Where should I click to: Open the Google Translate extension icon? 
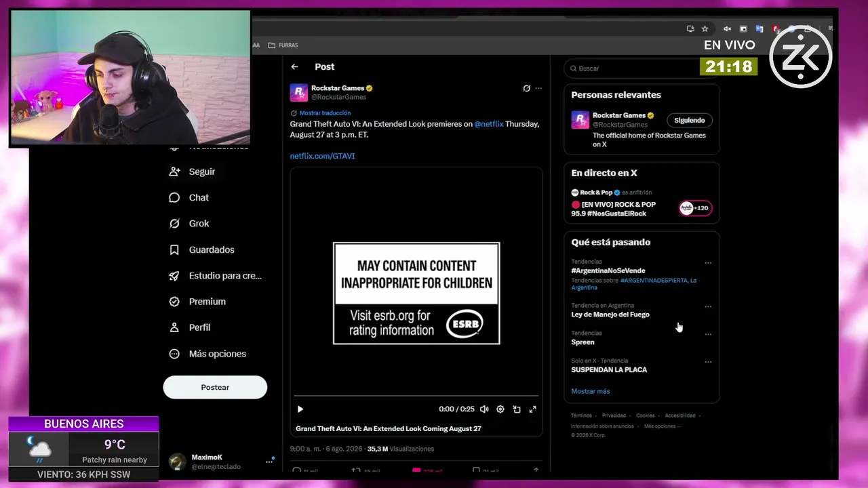point(759,29)
